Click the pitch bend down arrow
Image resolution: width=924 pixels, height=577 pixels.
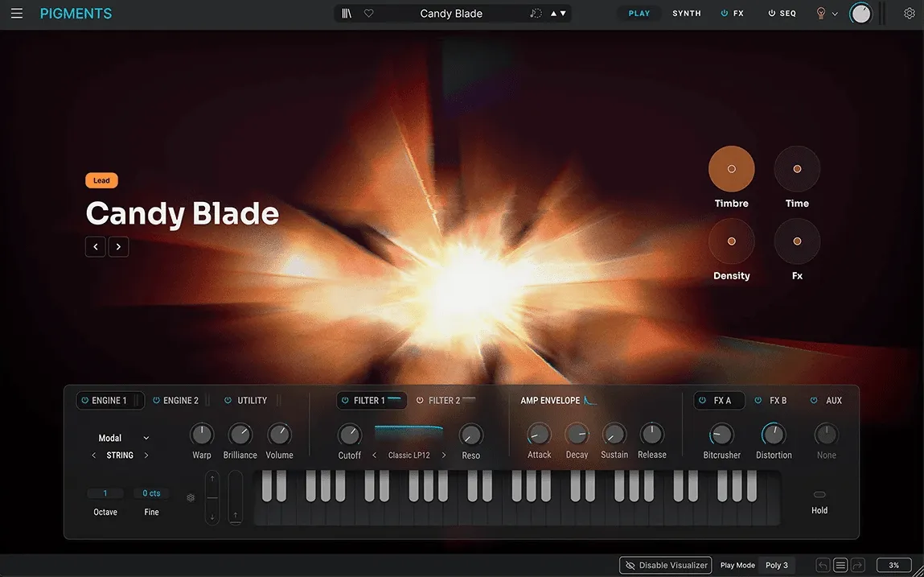(x=212, y=517)
